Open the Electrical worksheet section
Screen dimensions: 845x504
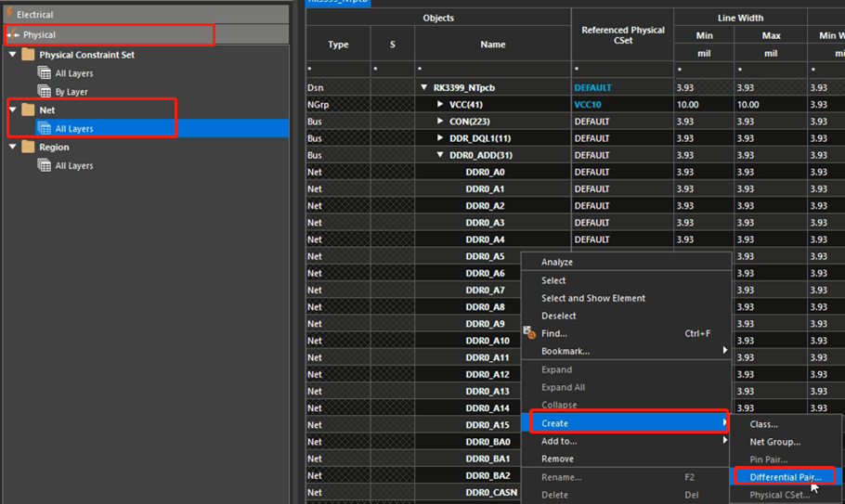click(146, 15)
